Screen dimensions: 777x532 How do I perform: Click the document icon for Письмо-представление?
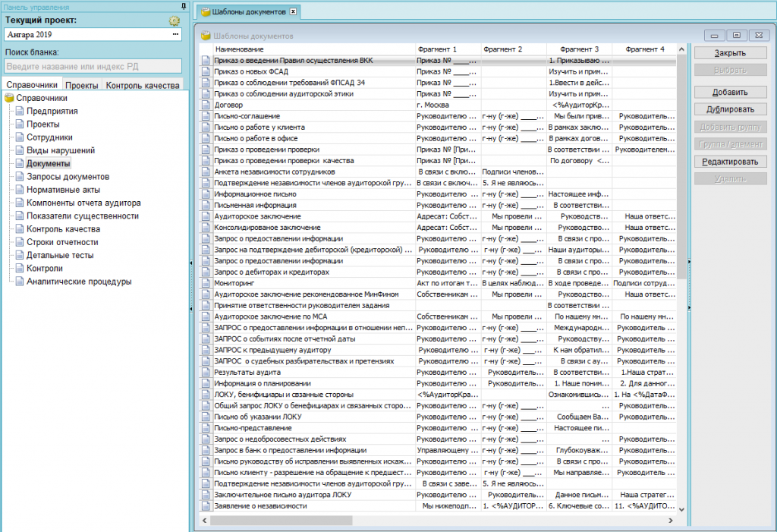coord(206,428)
